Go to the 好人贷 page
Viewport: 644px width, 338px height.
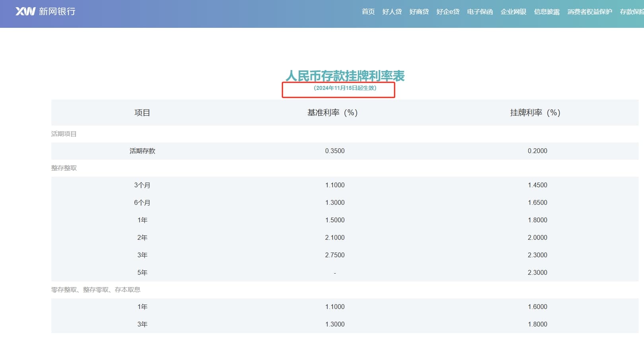[392, 12]
